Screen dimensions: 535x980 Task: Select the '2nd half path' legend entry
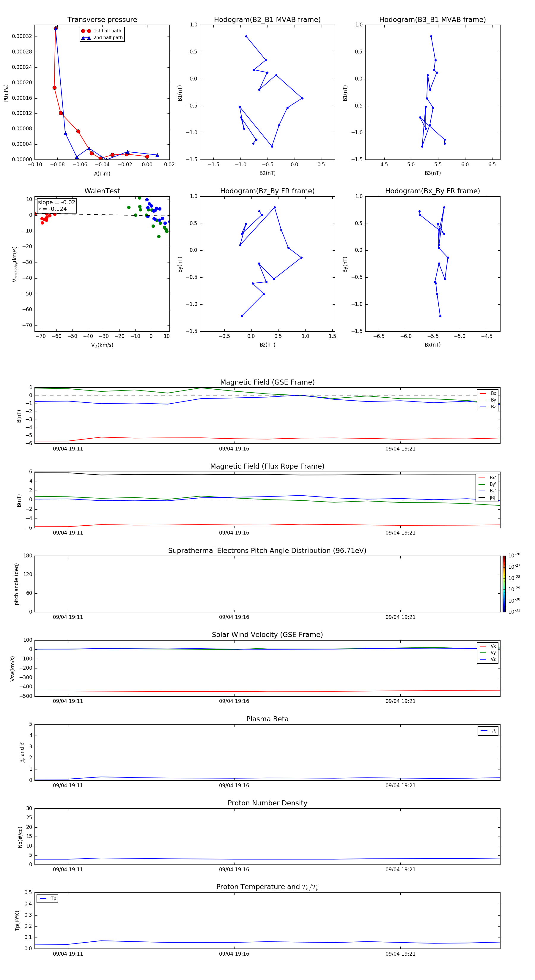tap(102, 38)
